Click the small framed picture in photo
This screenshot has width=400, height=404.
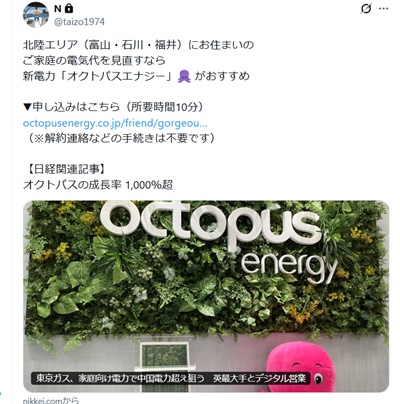coord(164,356)
